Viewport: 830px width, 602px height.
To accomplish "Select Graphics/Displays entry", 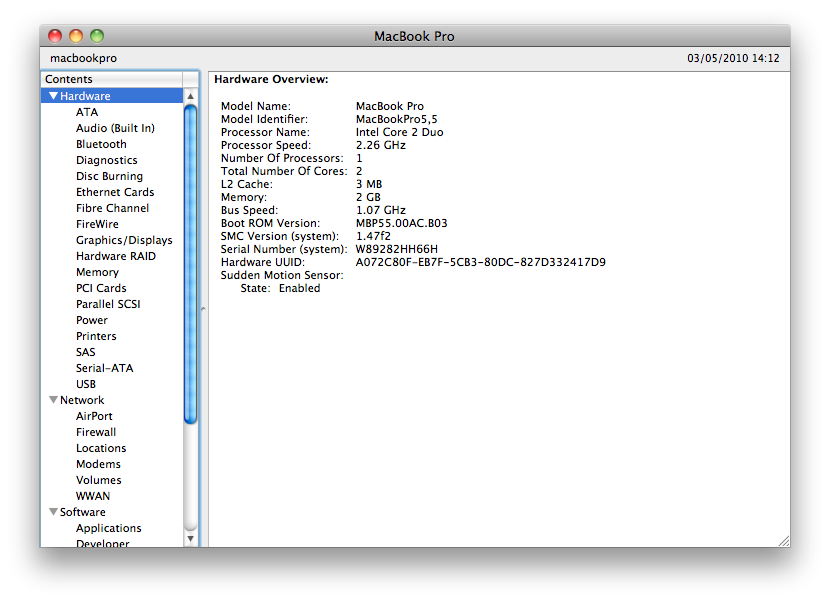I will tap(124, 240).
